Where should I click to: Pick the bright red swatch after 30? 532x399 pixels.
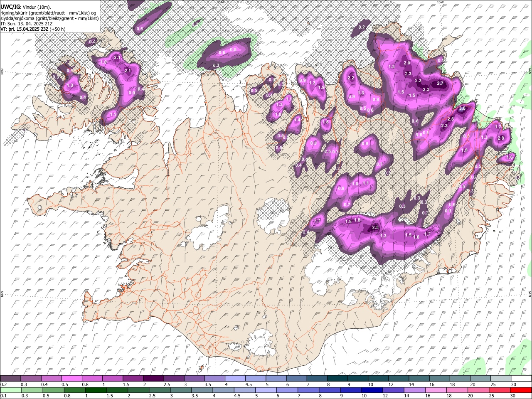520,390
